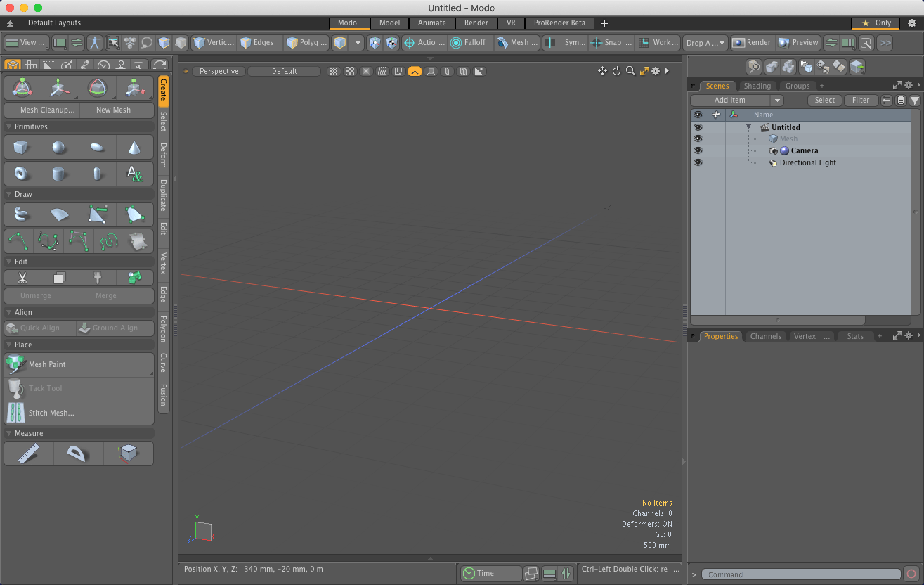Choose the Cone primitive icon
This screenshot has width=924, height=585.
pyautogui.click(x=134, y=147)
